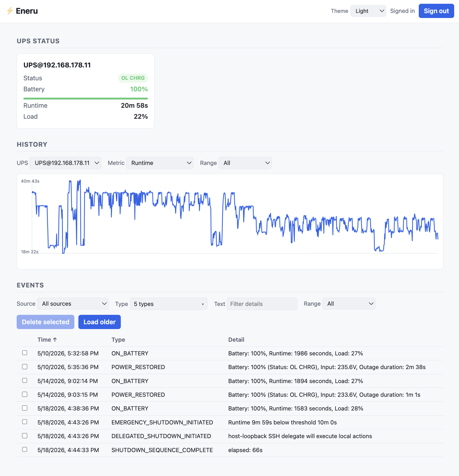459x476 pixels.
Task: Click the Sign out button
Action: pos(436,11)
